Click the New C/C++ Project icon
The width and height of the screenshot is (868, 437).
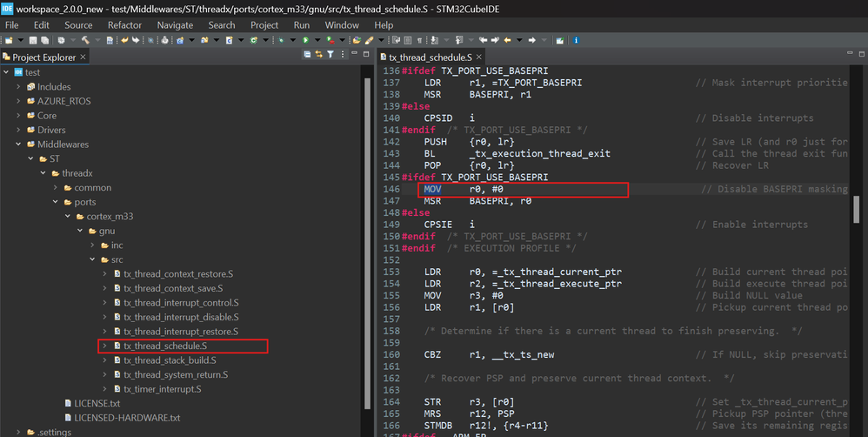[x=179, y=40]
